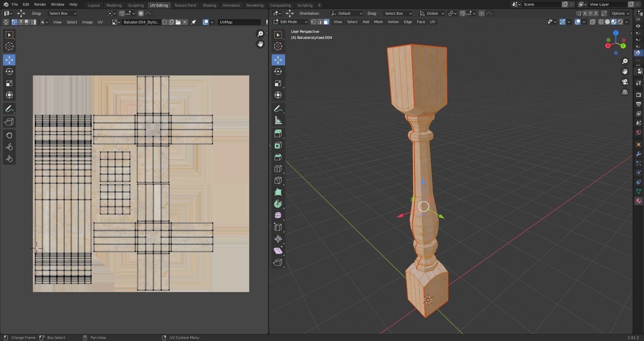
Task: Switch to the Shading workspace tab
Action: click(x=209, y=5)
